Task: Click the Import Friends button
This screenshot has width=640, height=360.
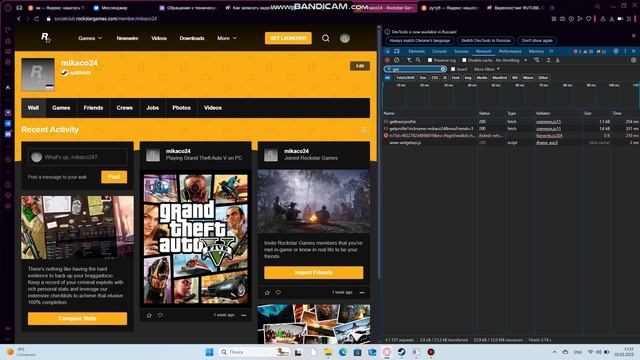Action: click(313, 272)
